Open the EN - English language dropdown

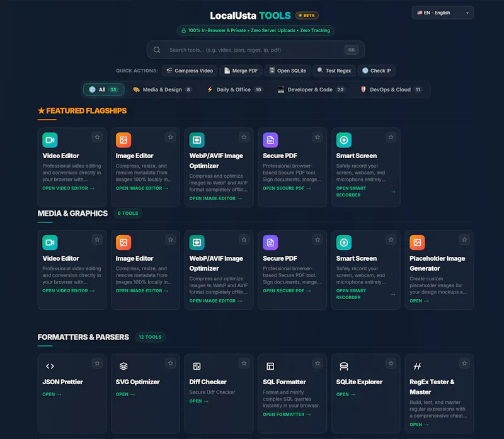443,13
